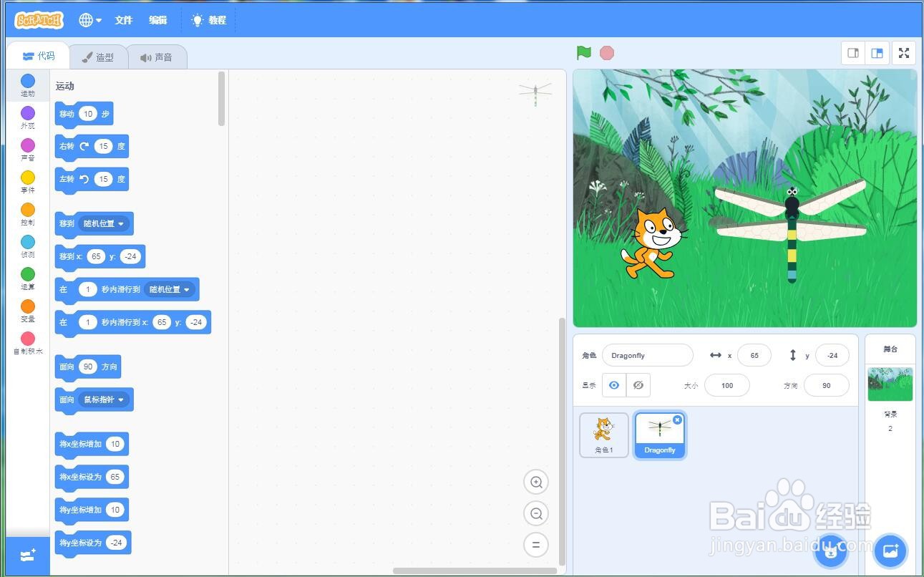
Task: Select the 变量 block category
Action: (x=27, y=311)
